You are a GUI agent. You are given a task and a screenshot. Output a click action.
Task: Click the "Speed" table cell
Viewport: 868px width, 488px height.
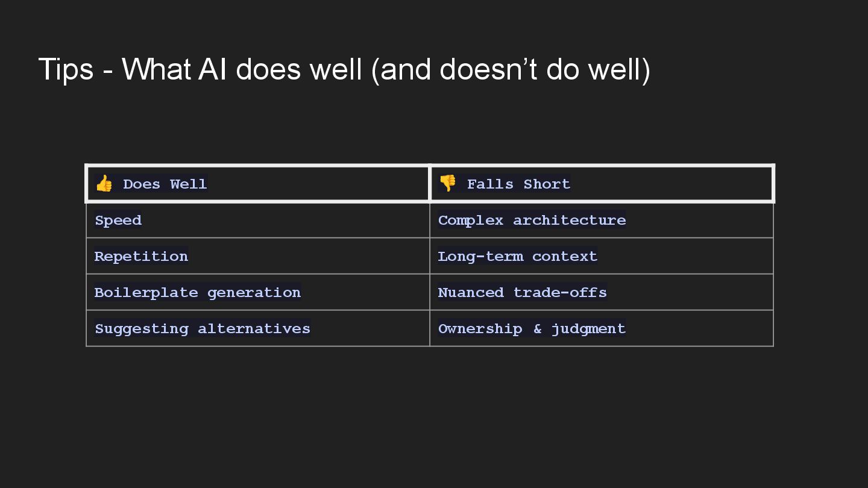pyautogui.click(x=118, y=221)
